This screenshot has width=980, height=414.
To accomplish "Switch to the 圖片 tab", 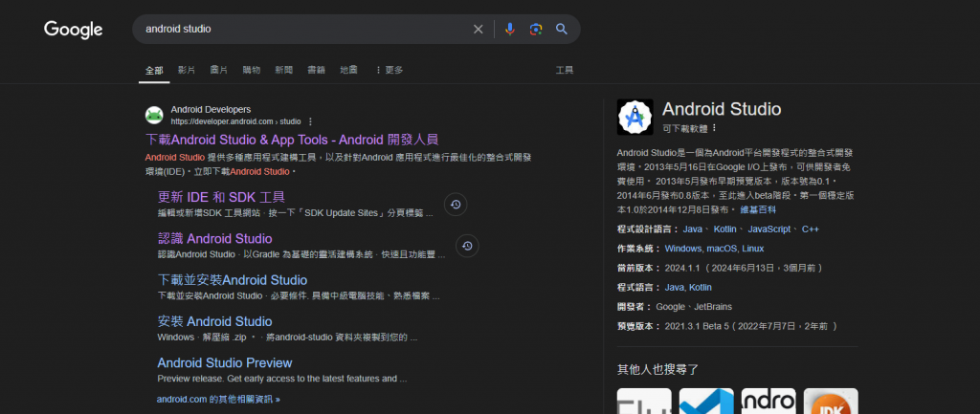I will 219,70.
